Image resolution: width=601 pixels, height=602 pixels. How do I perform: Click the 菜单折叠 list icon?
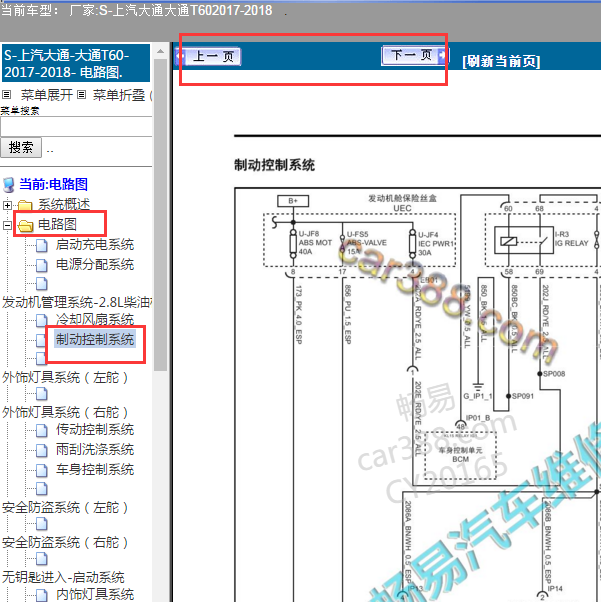tap(81, 94)
